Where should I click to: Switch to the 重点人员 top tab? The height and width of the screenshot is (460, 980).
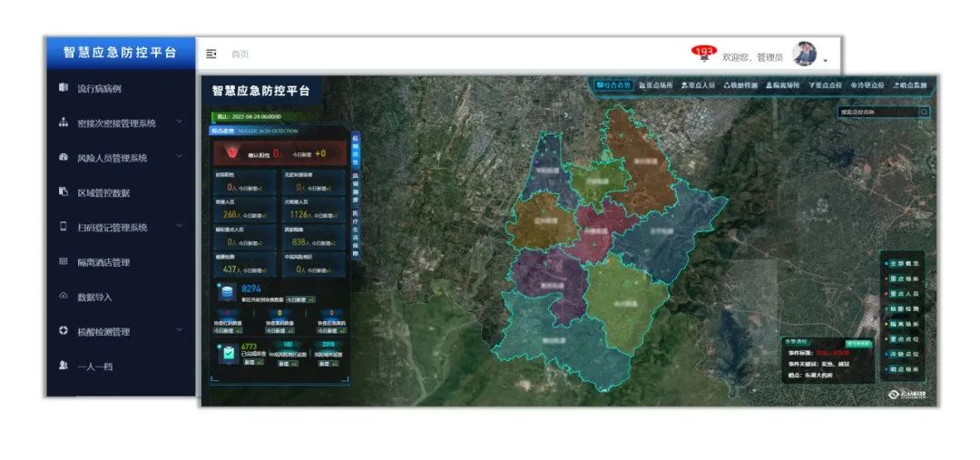698,85
